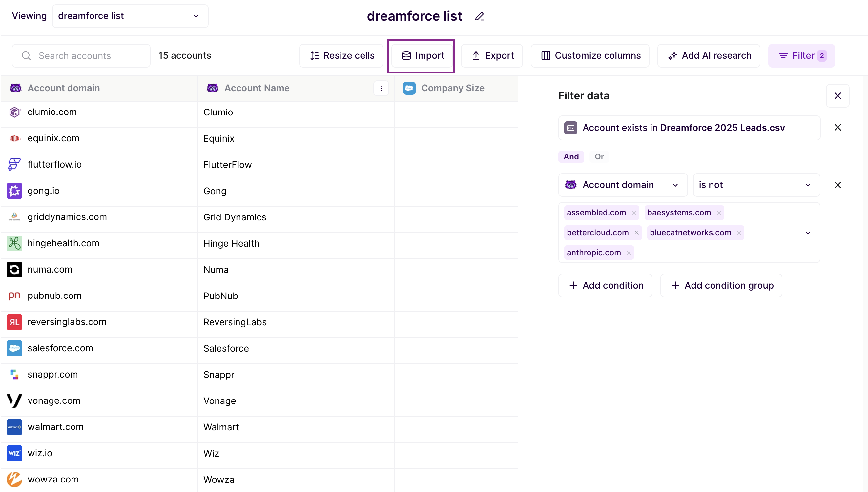The image size is (868, 492).
Task: Click the Snappr company logo icon
Action: point(14,374)
